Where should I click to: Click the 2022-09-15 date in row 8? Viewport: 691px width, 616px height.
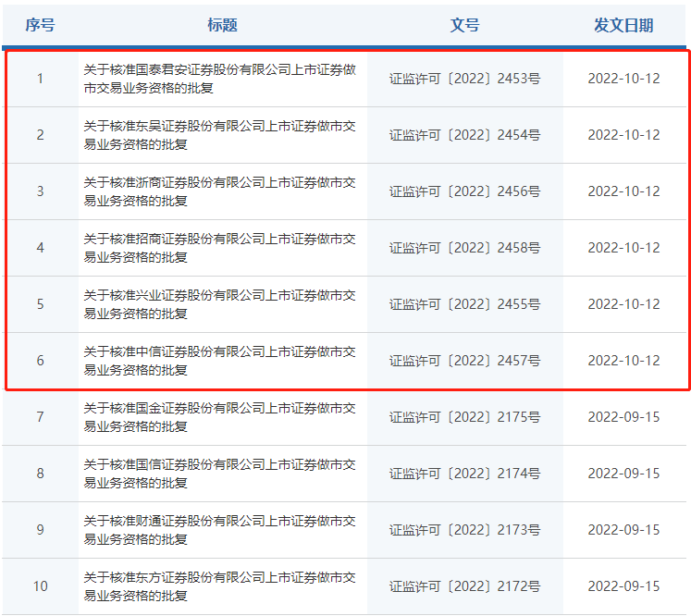pos(623,474)
